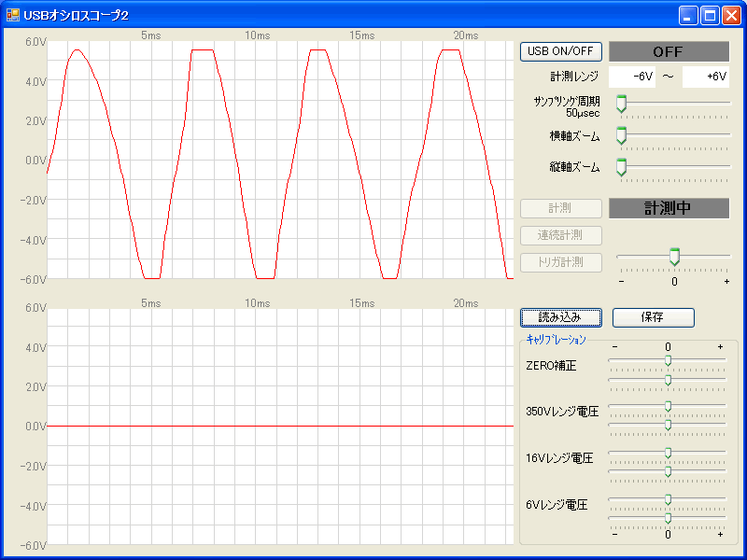
Task: Click the lower graph flat red line
Action: click(x=280, y=426)
